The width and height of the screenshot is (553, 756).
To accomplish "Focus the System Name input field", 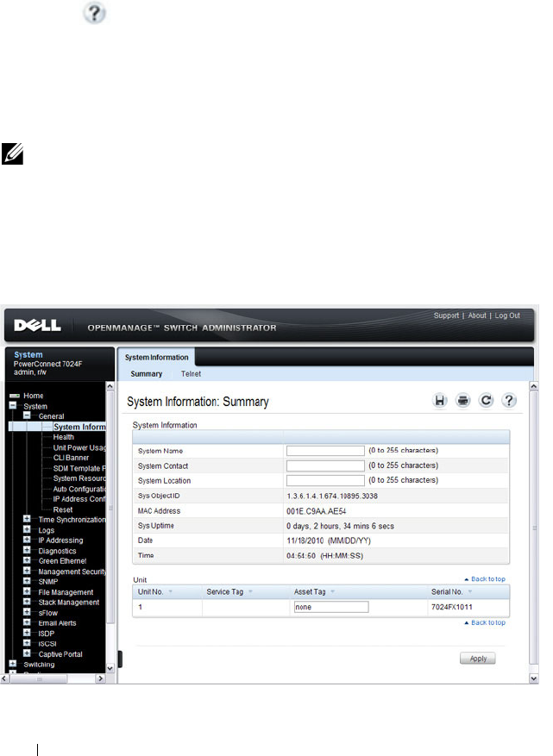I will [325, 451].
